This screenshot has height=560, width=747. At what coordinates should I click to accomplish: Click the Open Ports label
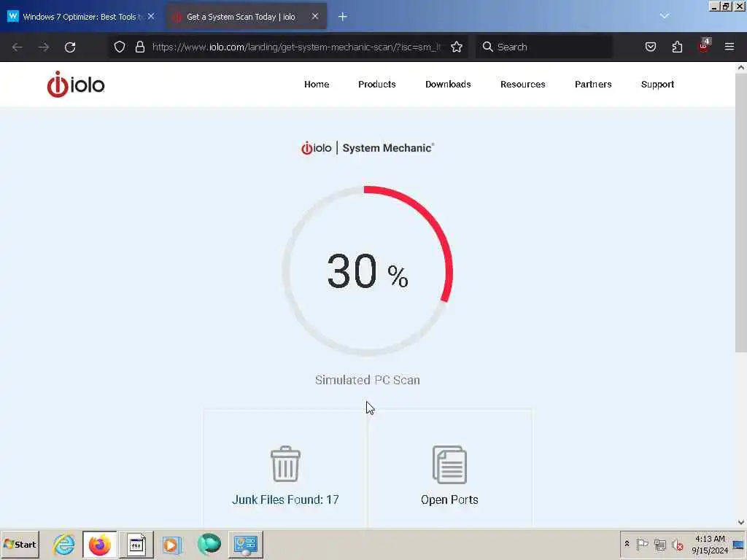[x=449, y=499]
